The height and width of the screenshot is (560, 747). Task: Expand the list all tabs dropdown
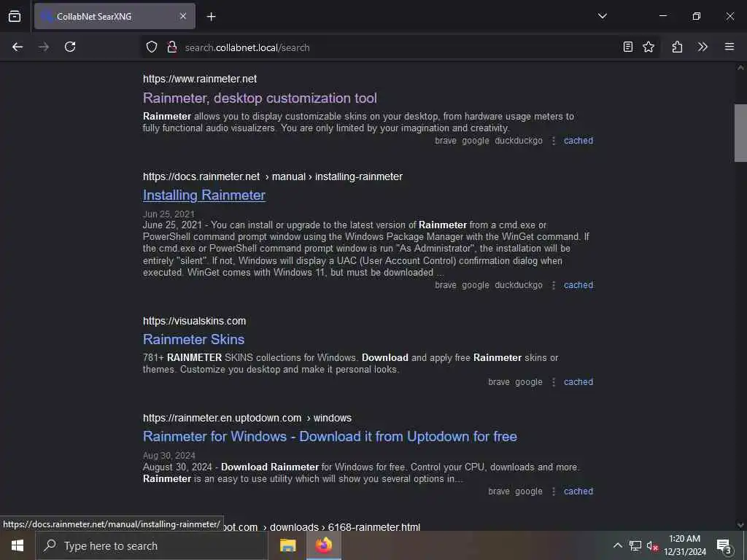(x=602, y=16)
